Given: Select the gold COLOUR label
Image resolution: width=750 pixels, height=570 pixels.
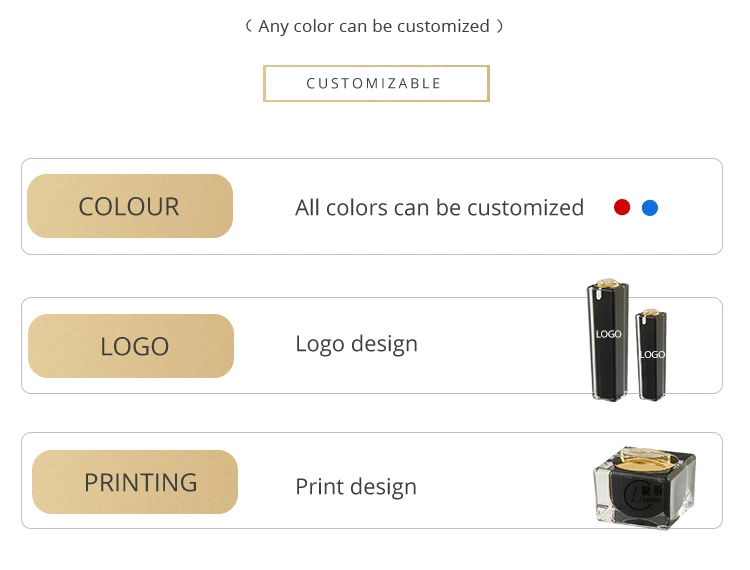Looking at the screenshot, I should click(x=130, y=206).
